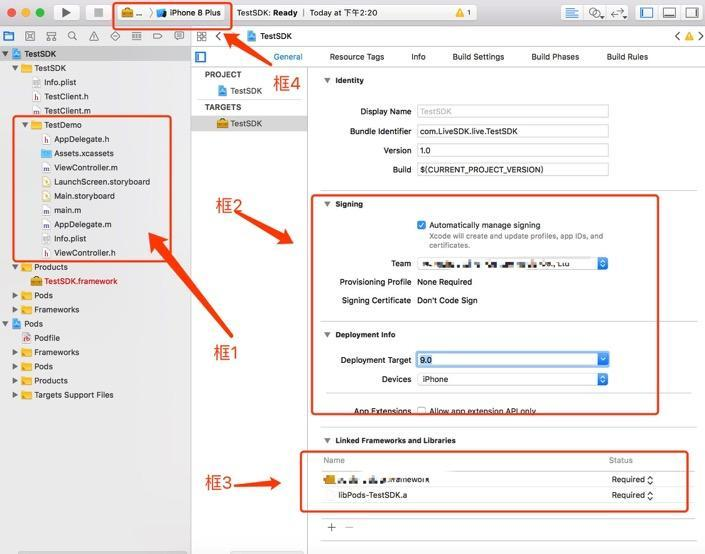Click the Display Name field
The height and width of the screenshot is (554, 705).
(x=513, y=111)
